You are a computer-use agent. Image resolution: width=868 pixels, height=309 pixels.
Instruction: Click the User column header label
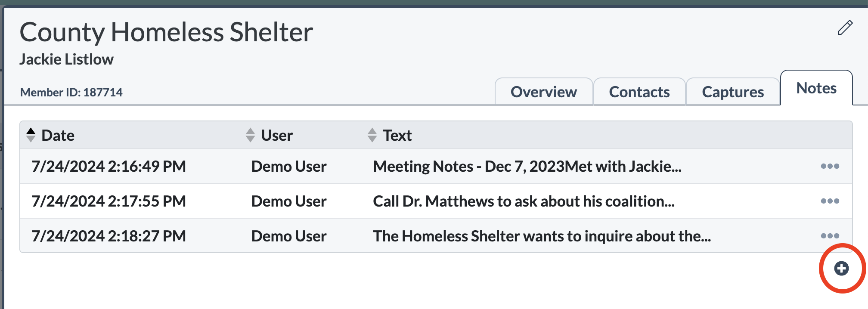point(277,136)
